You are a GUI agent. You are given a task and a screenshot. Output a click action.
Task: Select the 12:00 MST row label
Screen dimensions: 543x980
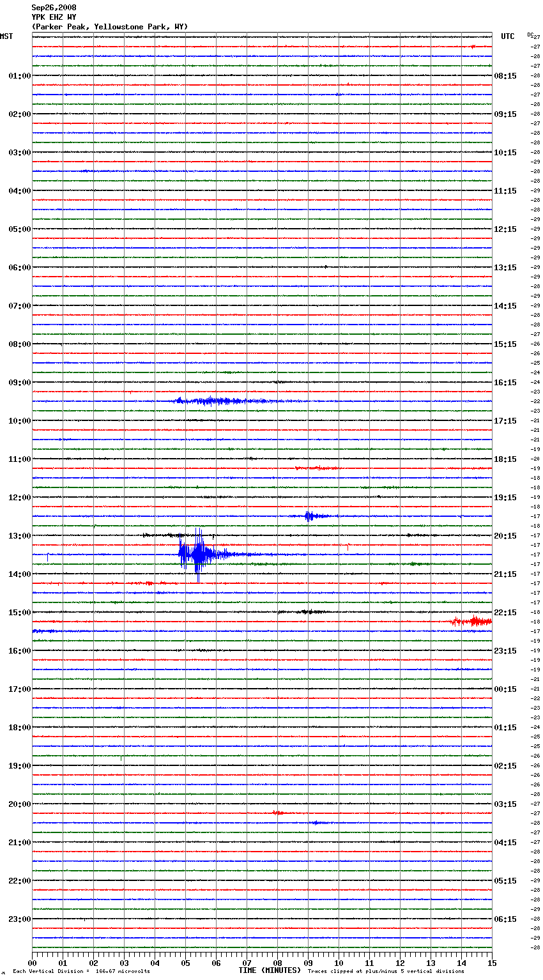tap(20, 498)
